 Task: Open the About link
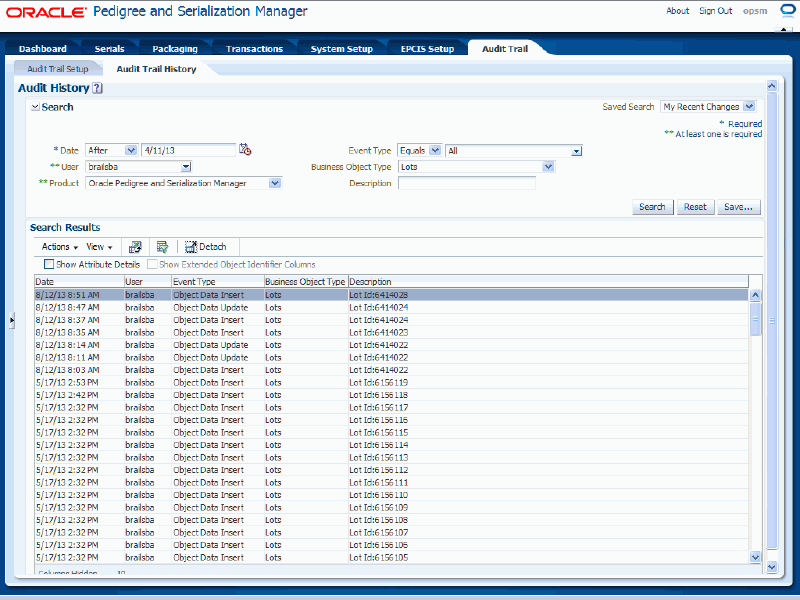pyautogui.click(x=678, y=11)
